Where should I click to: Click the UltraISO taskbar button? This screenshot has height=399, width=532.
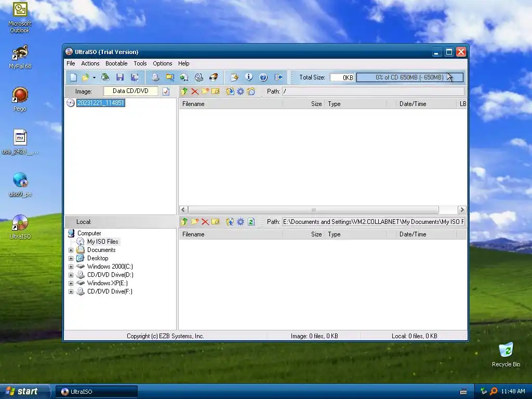pos(97,392)
